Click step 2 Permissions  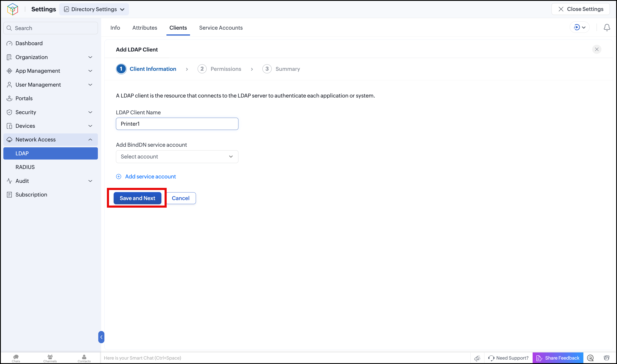pos(219,69)
